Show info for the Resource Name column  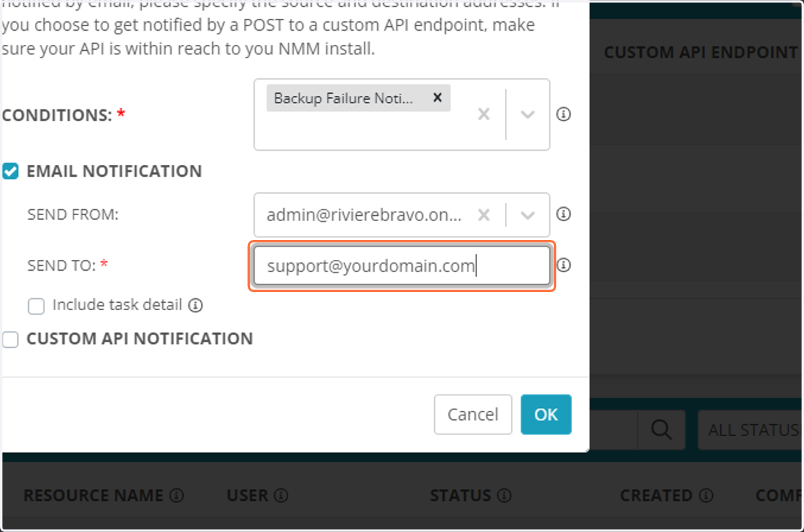(x=177, y=496)
